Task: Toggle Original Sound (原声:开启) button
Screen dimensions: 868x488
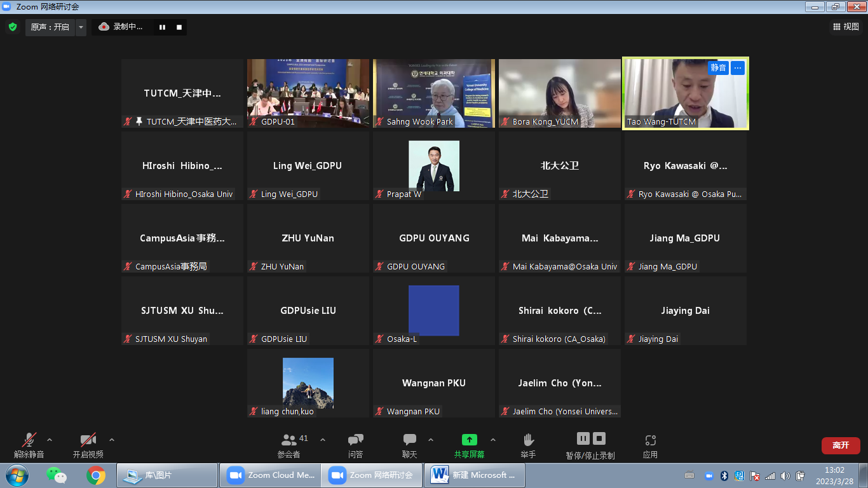Action: coord(50,27)
